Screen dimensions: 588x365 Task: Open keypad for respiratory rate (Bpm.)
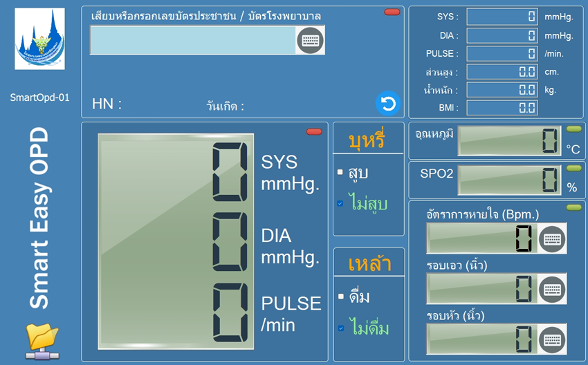[x=551, y=238]
